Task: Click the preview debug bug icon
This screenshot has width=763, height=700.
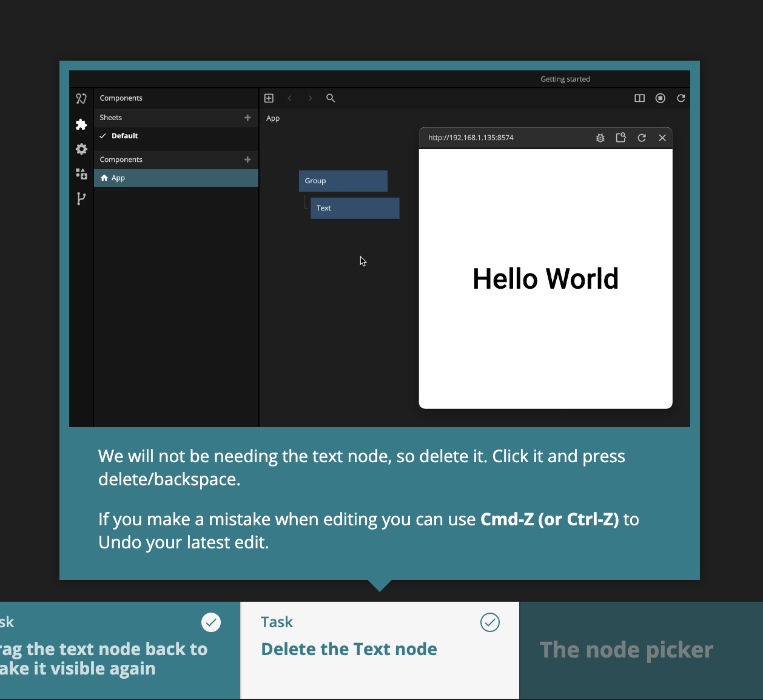Action: 600,138
